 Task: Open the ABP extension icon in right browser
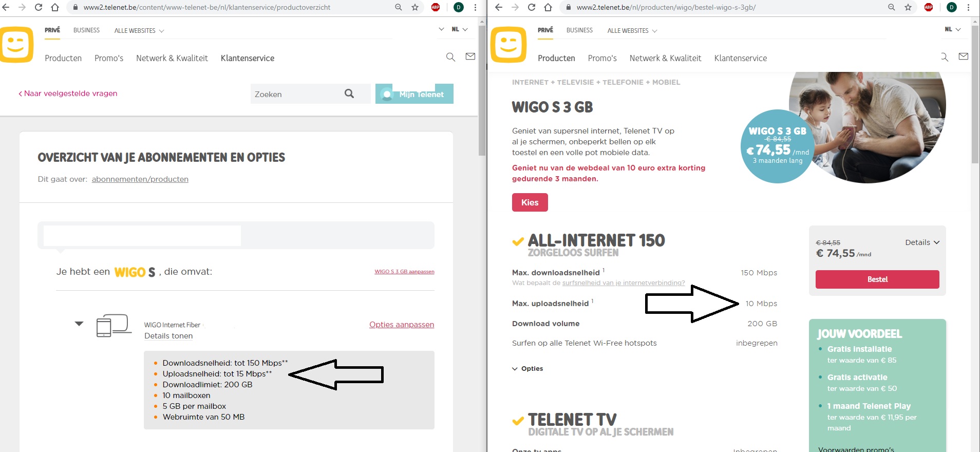coord(928,7)
